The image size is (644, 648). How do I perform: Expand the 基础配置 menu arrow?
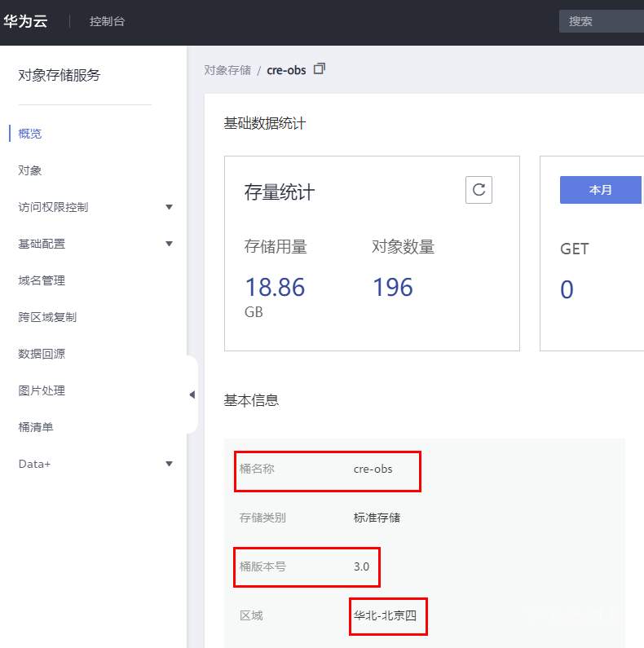tap(169, 244)
